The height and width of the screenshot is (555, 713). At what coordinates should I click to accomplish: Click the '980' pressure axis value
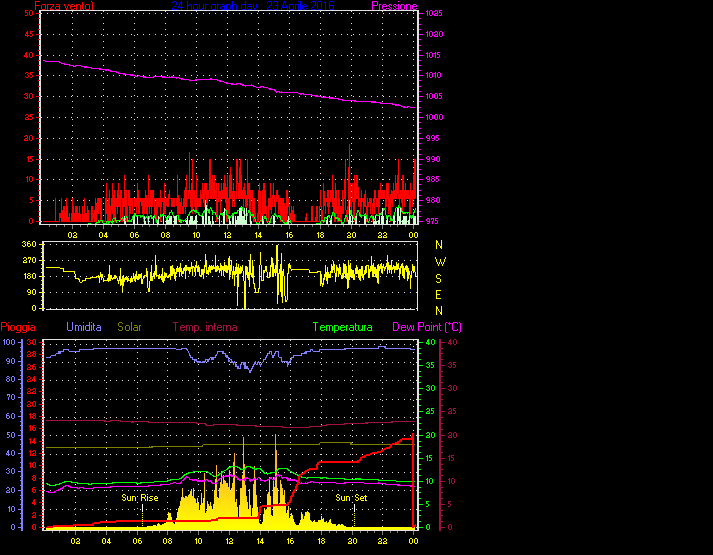[x=432, y=200]
